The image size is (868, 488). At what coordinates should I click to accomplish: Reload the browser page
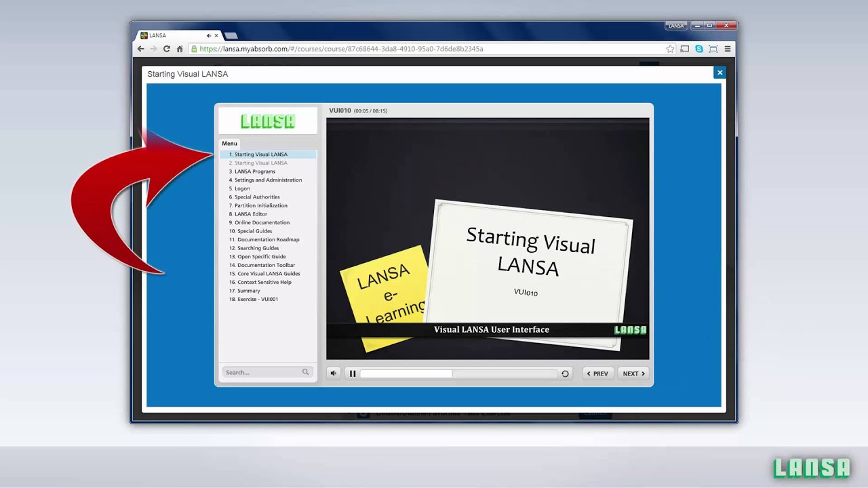pos(166,49)
